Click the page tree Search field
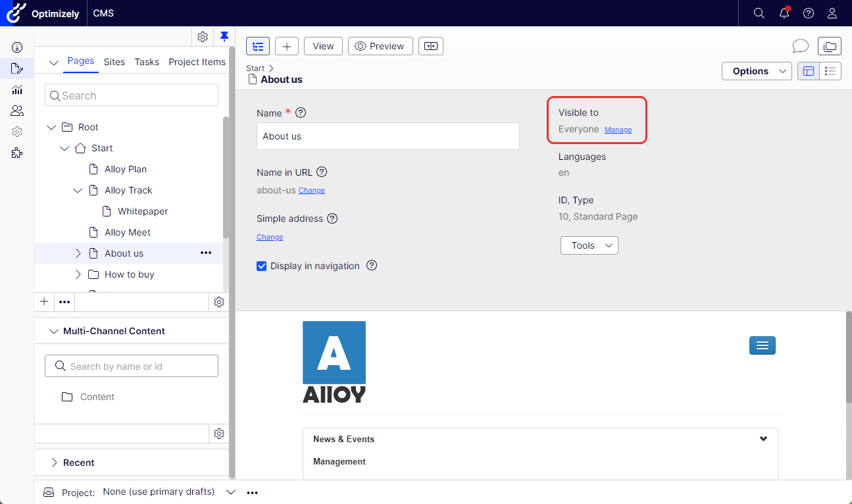 click(x=132, y=95)
